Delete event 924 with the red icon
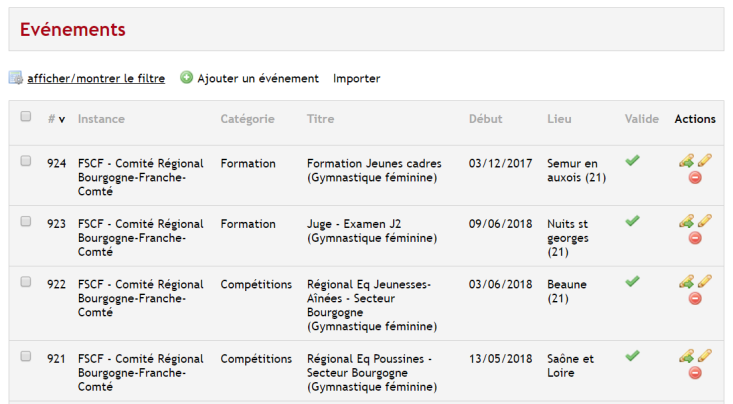 click(695, 178)
